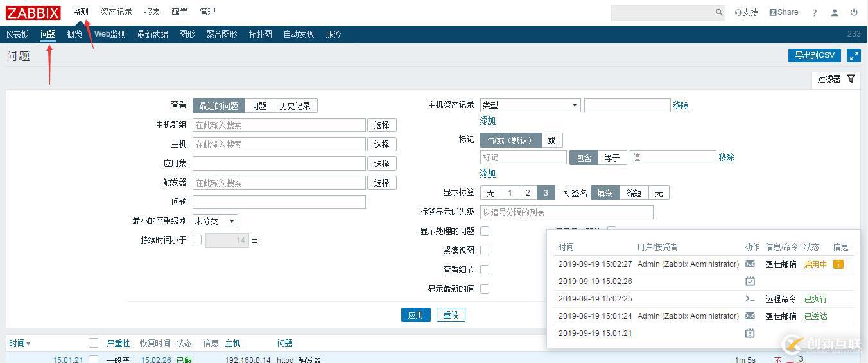Open the user profile icon
868x363 pixels.
(x=835, y=12)
